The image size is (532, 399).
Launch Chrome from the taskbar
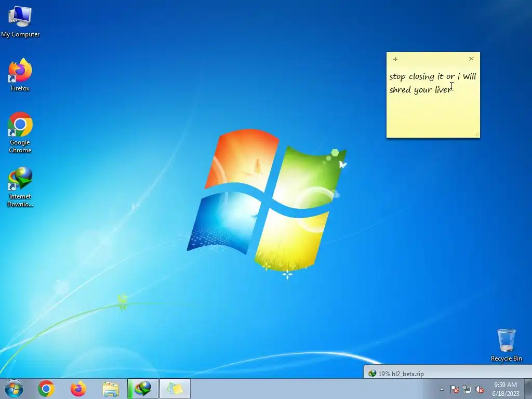(x=46, y=389)
